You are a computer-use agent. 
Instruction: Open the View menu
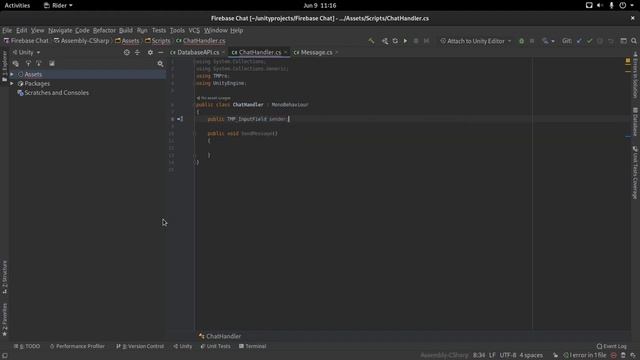pos(37,30)
